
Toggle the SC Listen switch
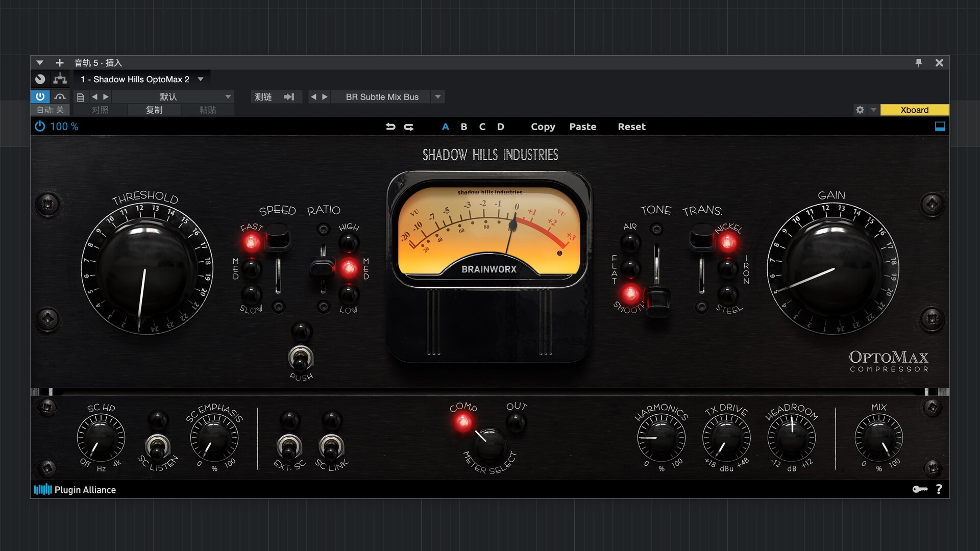click(x=158, y=446)
